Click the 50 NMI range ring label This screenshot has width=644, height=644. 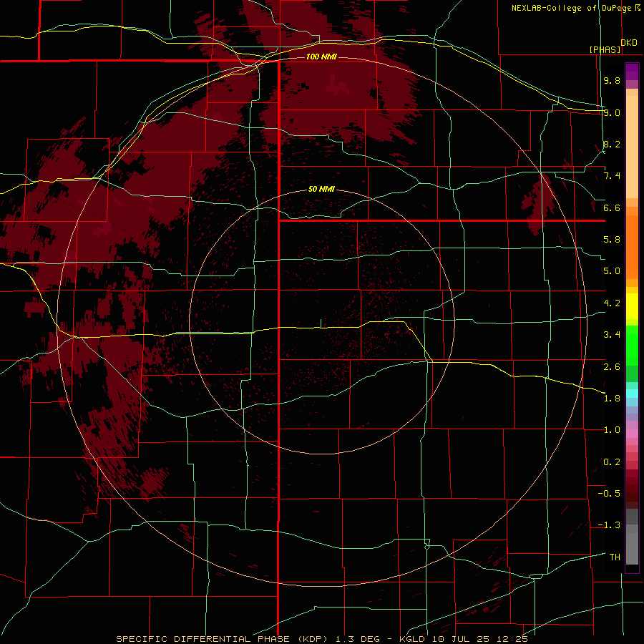pyautogui.click(x=321, y=189)
